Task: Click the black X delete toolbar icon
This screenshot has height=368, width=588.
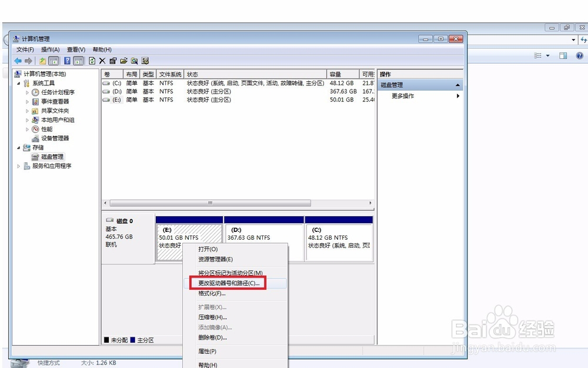Action: (x=102, y=61)
